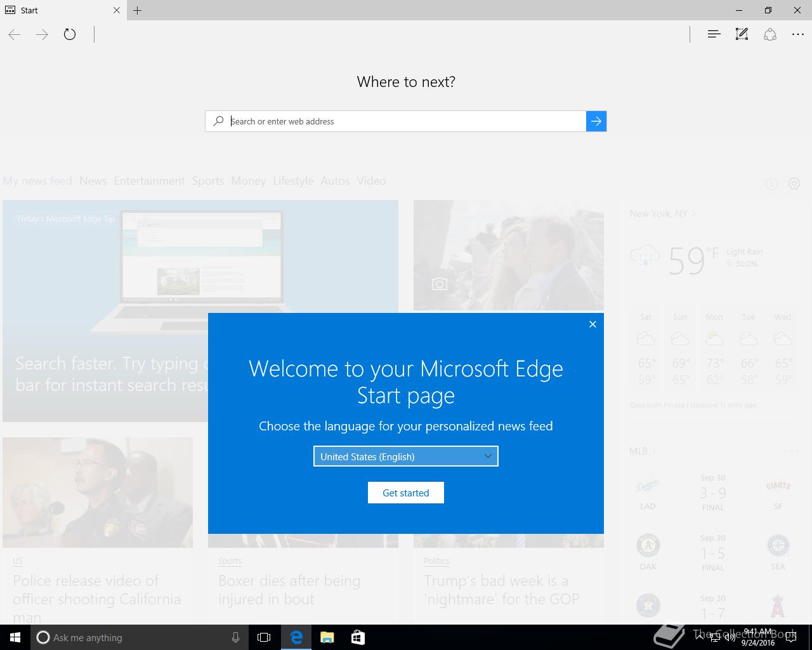Submit the search with the blue arrow

click(x=596, y=121)
